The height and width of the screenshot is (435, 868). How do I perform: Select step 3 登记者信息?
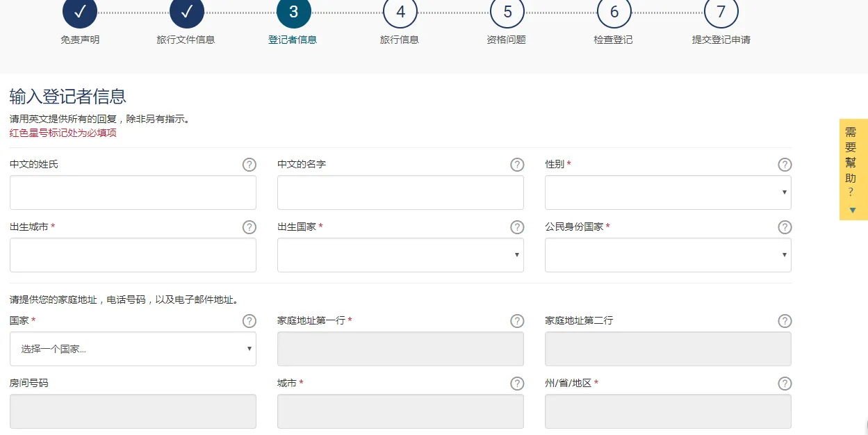click(x=293, y=12)
